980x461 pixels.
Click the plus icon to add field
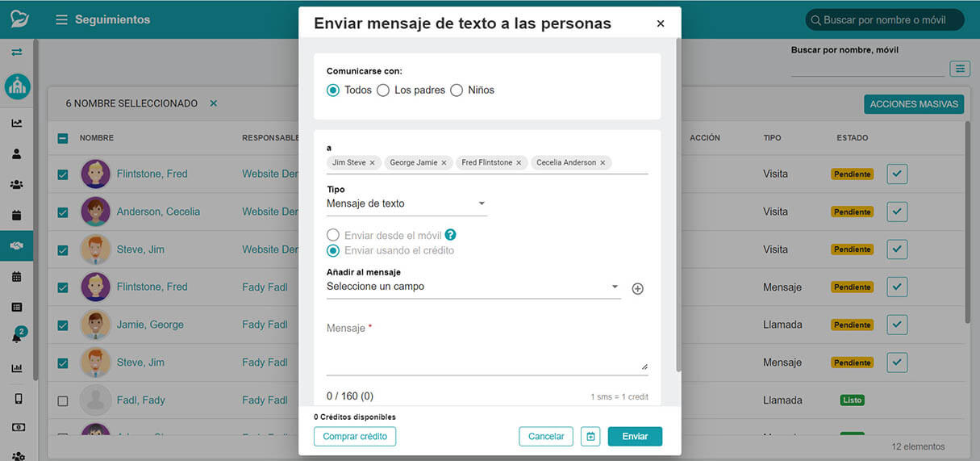tap(637, 288)
